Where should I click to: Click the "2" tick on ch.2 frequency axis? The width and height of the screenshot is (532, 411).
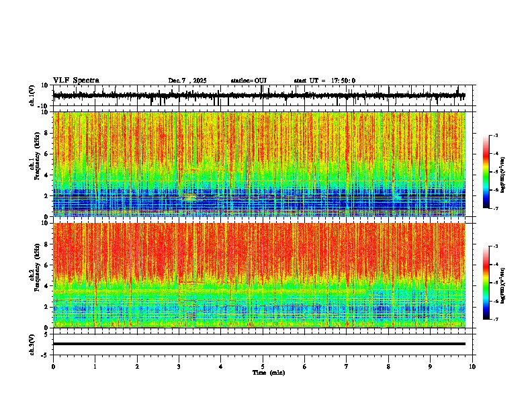tap(47, 307)
